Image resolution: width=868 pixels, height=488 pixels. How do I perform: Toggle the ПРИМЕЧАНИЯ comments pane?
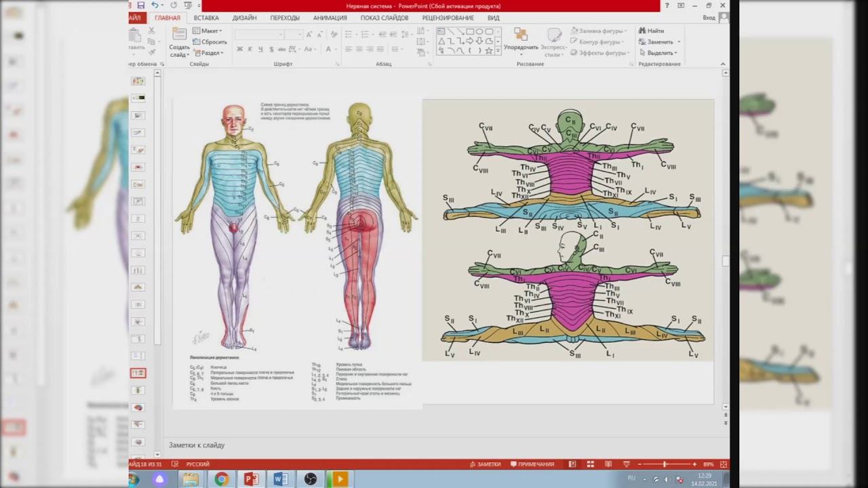tap(532, 464)
